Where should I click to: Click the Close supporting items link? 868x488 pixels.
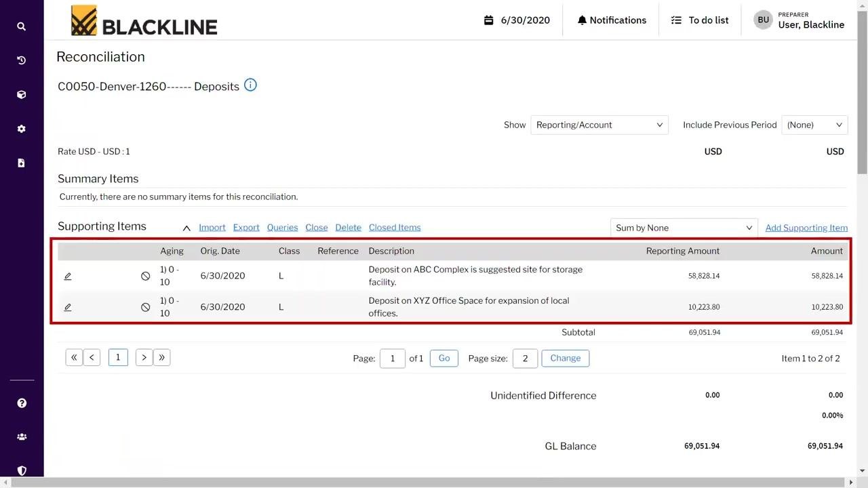tap(317, 228)
